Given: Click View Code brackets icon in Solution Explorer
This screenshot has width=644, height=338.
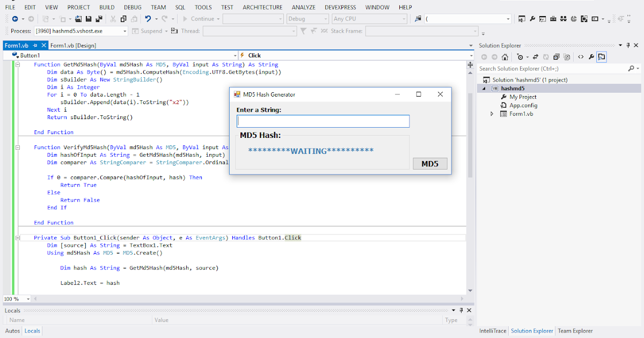Looking at the screenshot, I should click(x=581, y=57).
